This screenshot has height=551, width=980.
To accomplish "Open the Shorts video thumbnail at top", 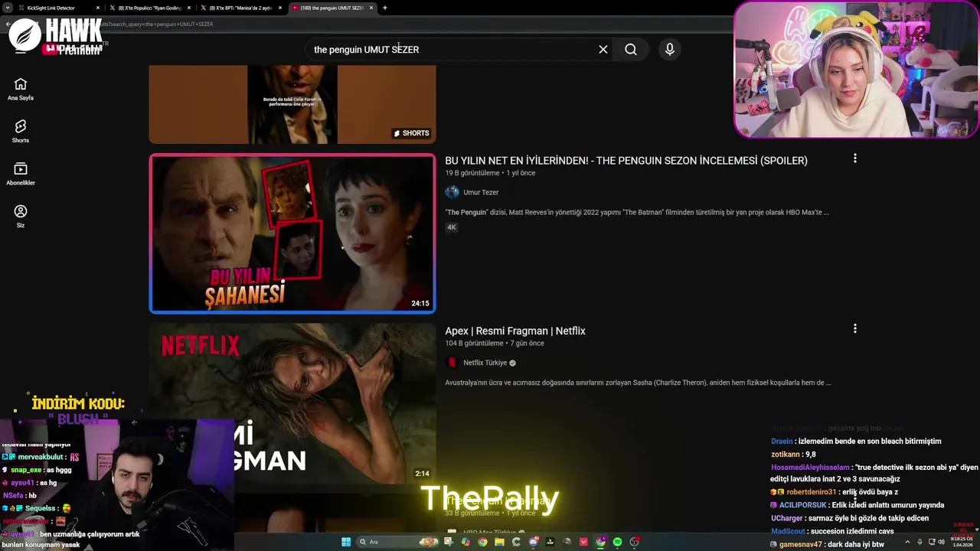I will coord(292,104).
